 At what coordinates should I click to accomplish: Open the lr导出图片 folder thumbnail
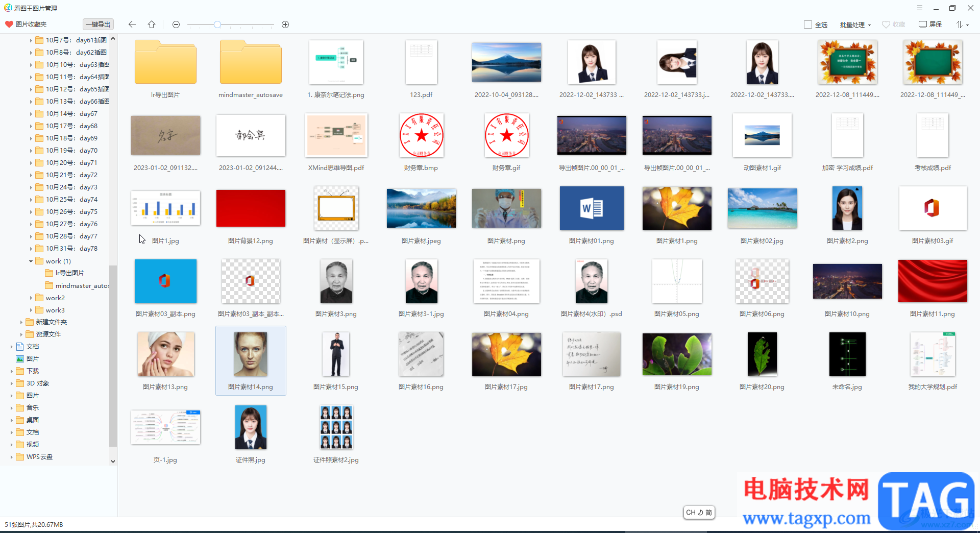(x=165, y=62)
